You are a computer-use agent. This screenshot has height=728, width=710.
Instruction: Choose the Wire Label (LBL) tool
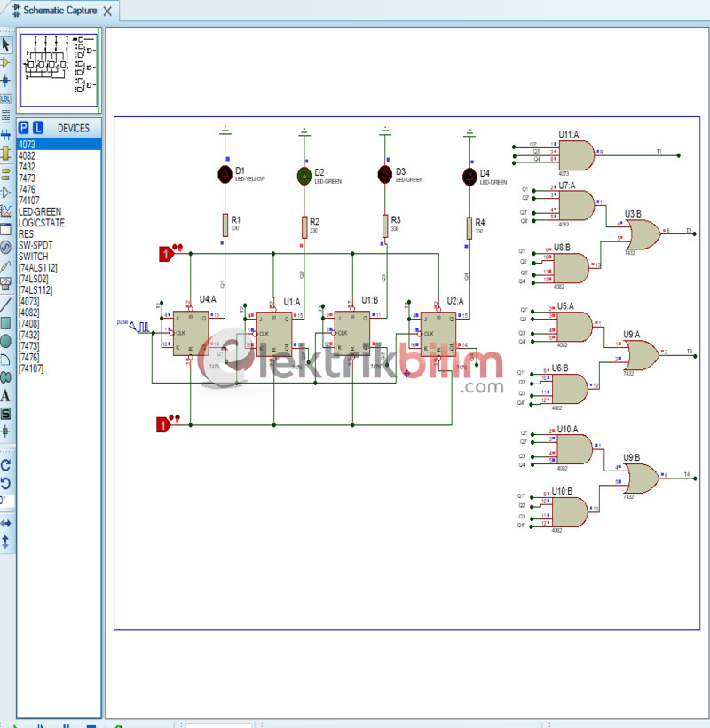tap(5, 99)
